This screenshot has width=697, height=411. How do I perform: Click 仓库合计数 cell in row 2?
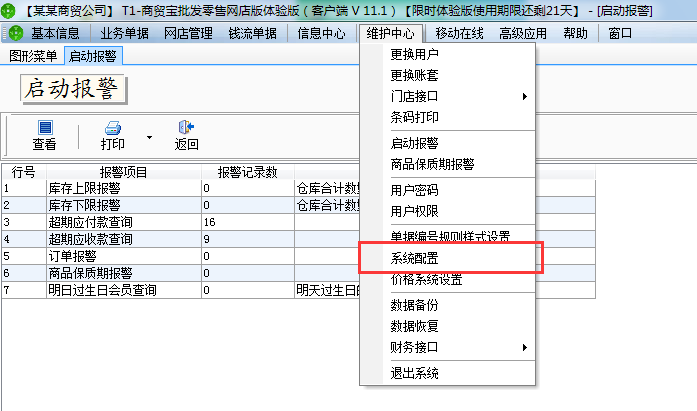pos(328,205)
